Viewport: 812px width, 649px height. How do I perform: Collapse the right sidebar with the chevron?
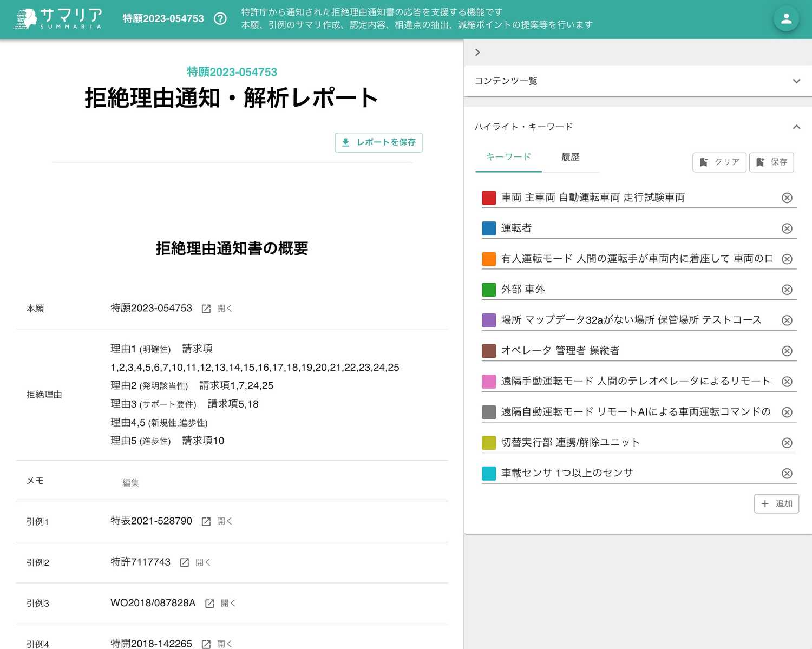coord(477,52)
